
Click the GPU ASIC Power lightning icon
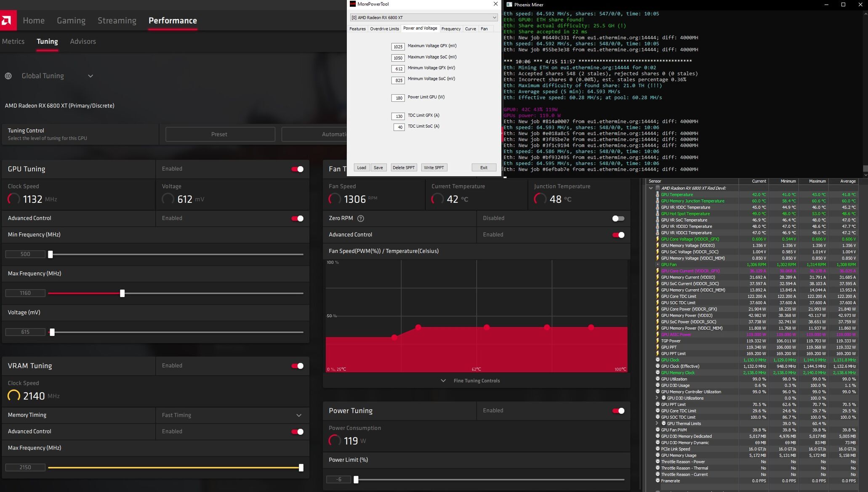click(x=658, y=335)
